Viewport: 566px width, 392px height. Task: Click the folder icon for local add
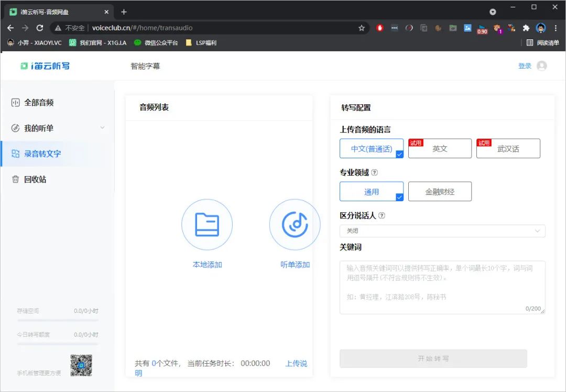207,225
